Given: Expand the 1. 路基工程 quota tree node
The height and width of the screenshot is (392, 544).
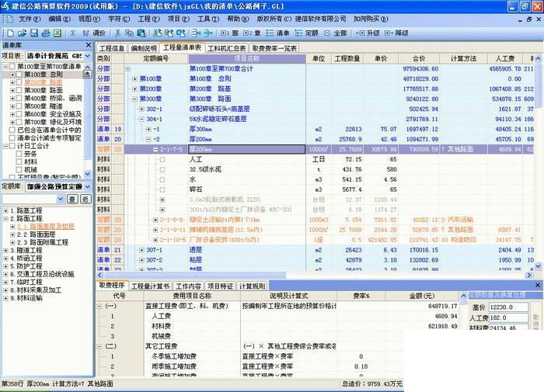Looking at the screenshot, I should click(5, 210).
